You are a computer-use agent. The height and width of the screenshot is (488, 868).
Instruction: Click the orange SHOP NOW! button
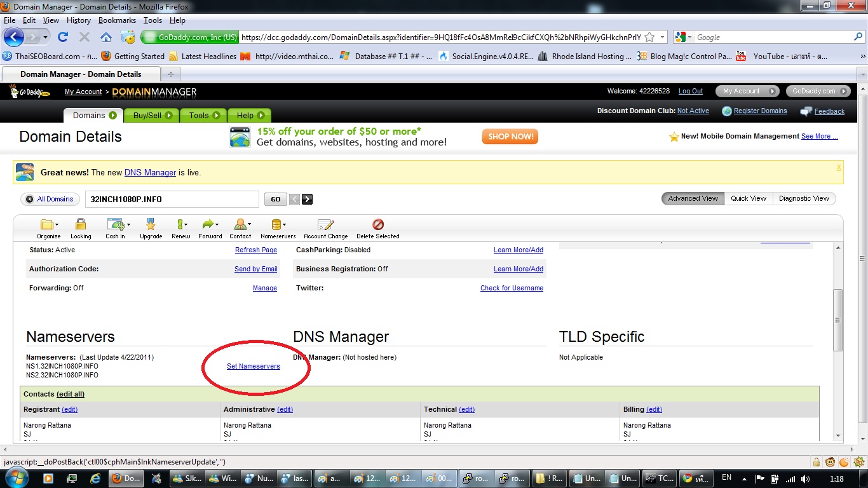[510, 137]
